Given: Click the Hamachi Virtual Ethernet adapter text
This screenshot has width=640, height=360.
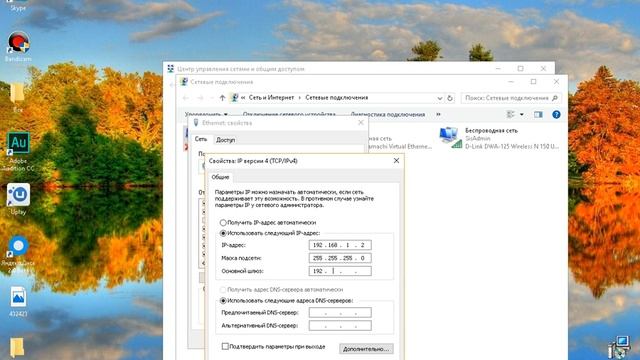Looking at the screenshot, I should 400,146.
